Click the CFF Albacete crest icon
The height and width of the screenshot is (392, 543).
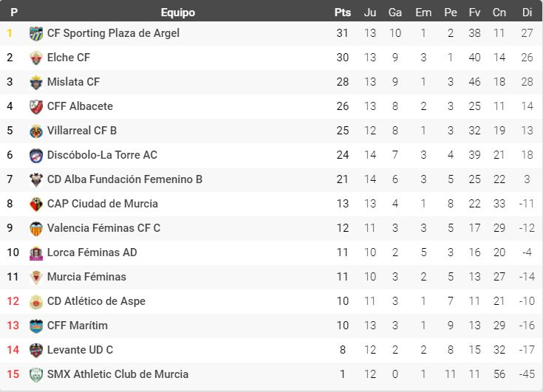coord(36,106)
